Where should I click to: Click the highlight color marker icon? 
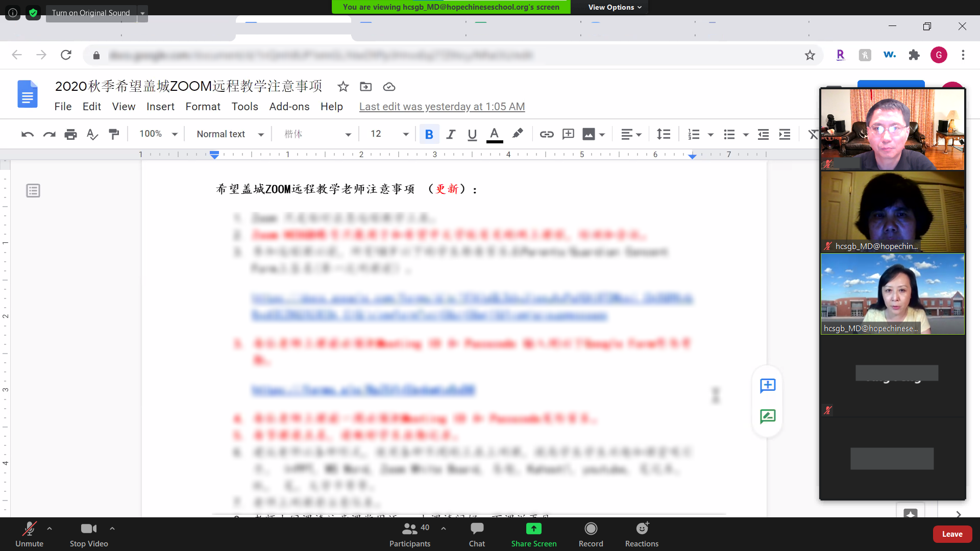tap(517, 134)
